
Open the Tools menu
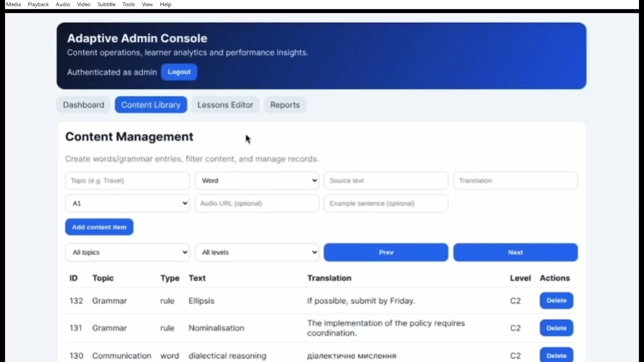click(x=128, y=5)
